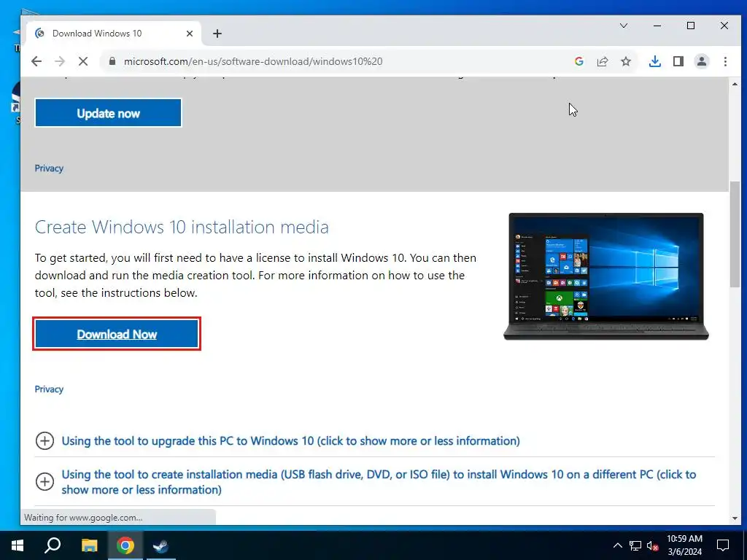Viewport: 747px width, 560px height.
Task: Open Steam from the taskbar
Action: click(x=160, y=545)
